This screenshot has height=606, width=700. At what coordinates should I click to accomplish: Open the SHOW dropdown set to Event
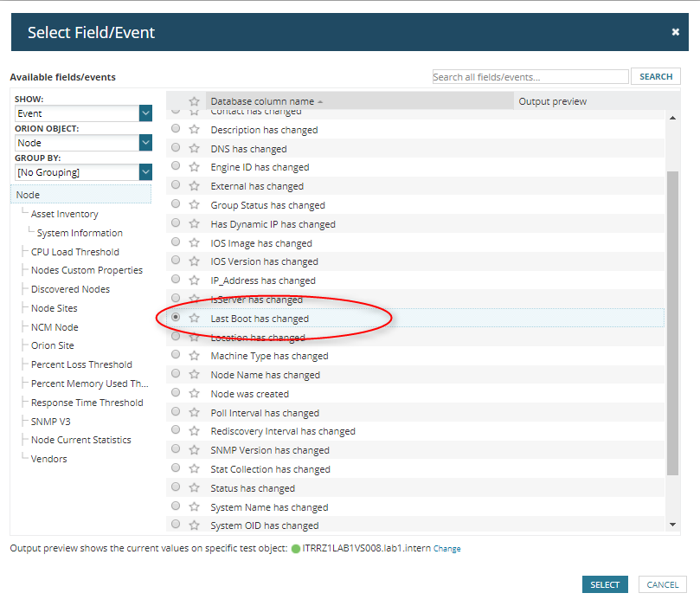coord(83,113)
